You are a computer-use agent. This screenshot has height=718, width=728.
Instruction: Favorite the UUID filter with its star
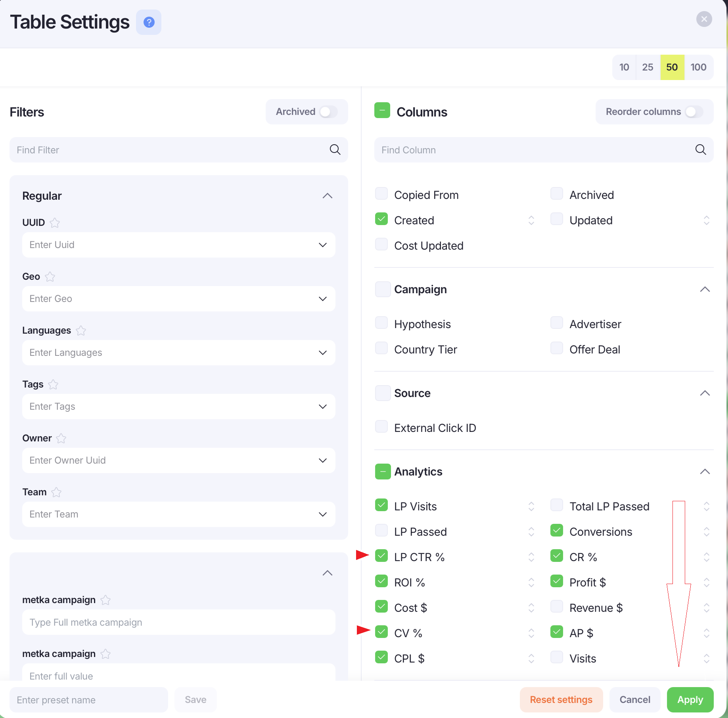point(55,223)
